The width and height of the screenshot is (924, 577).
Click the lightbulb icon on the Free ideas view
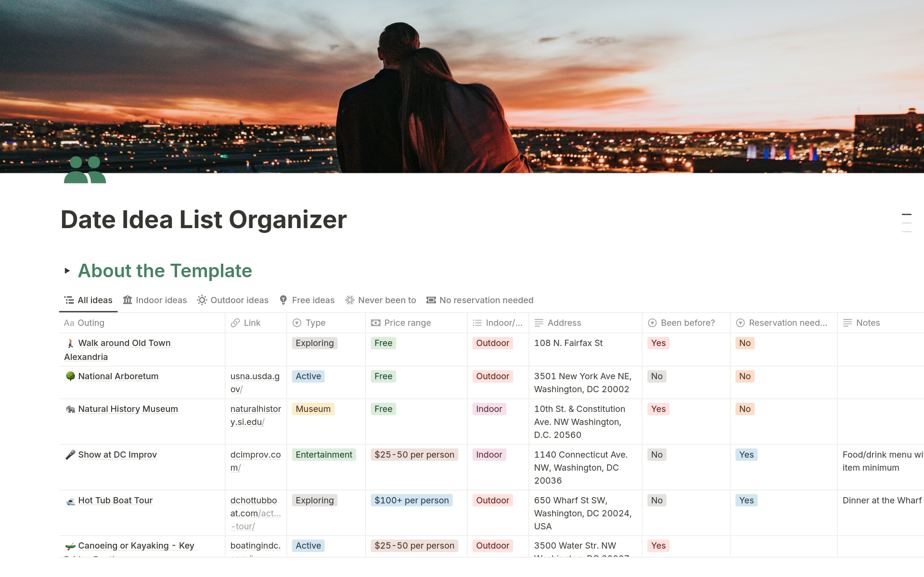coord(282,300)
